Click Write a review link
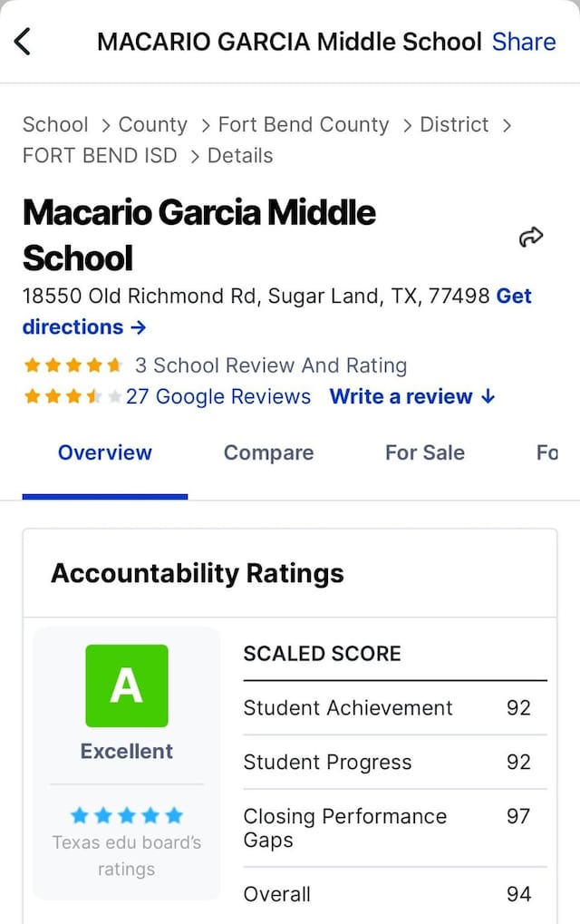 (412, 396)
